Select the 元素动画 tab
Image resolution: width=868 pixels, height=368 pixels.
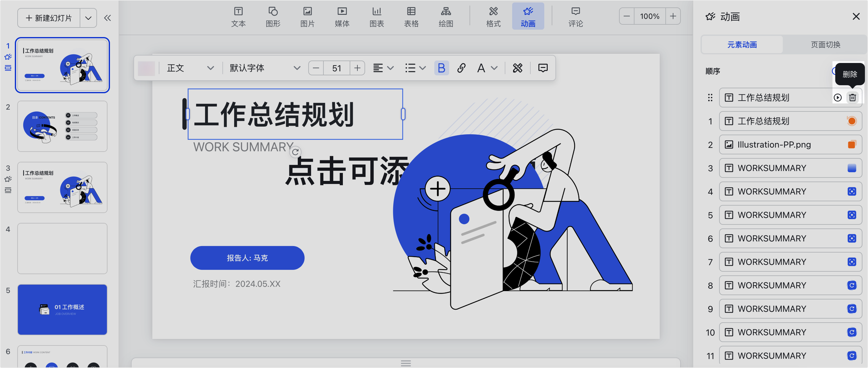tap(742, 45)
